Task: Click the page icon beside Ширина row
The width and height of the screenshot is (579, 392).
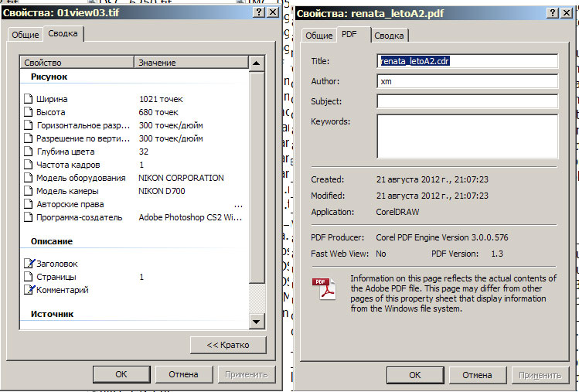Action: point(28,99)
